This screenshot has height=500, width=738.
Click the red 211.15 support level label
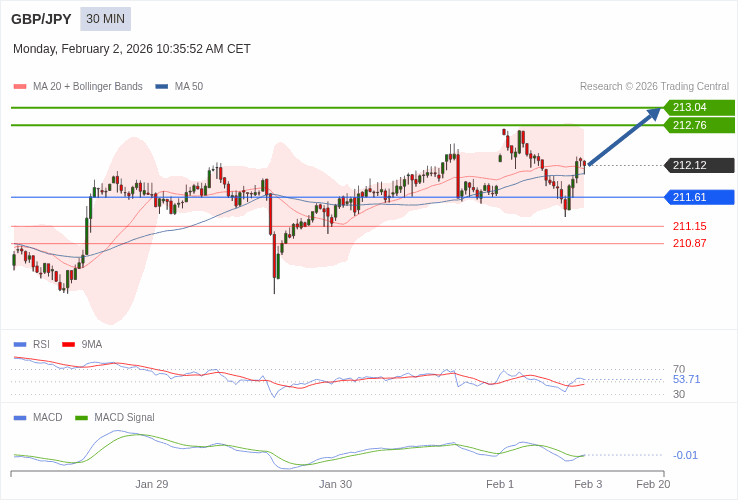click(x=689, y=226)
